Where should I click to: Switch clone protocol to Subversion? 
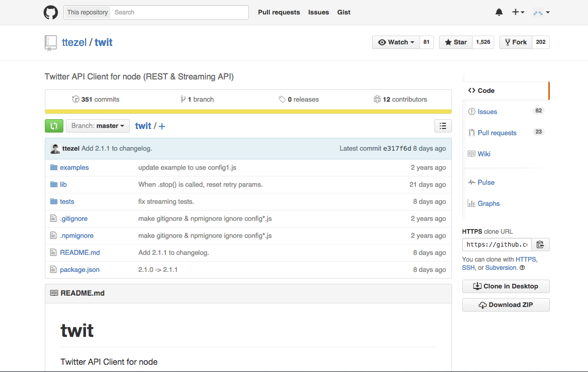click(x=500, y=268)
